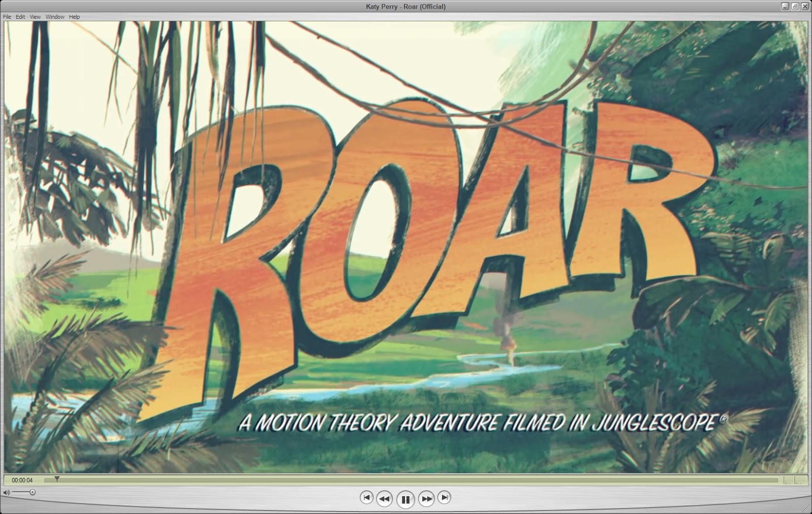Open the File menu
This screenshot has width=812, height=514.
coord(7,17)
